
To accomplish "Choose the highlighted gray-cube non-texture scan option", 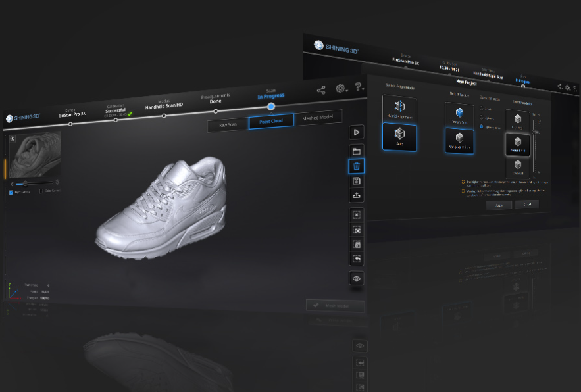I will pos(459,141).
